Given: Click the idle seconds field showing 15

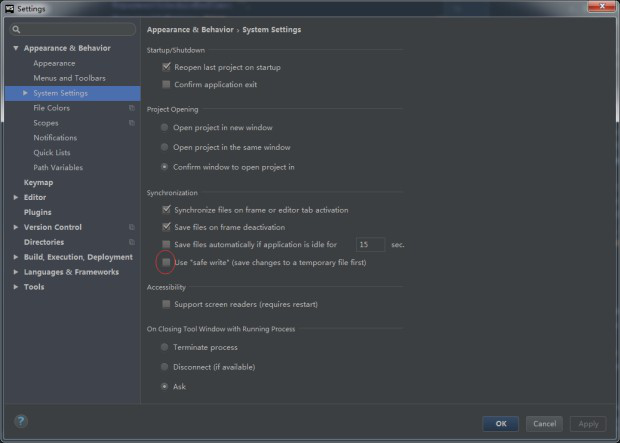Looking at the screenshot, I should [x=370, y=244].
